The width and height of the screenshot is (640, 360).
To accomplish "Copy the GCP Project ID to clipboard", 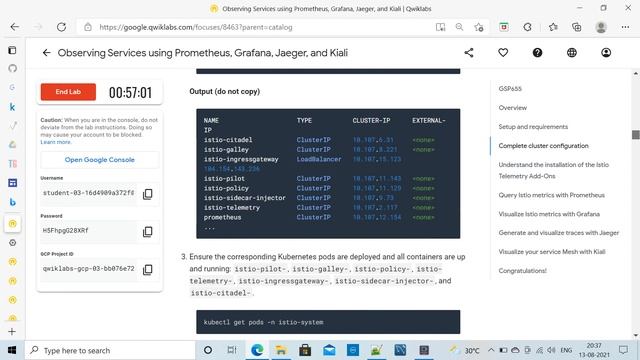I will pos(148,269).
